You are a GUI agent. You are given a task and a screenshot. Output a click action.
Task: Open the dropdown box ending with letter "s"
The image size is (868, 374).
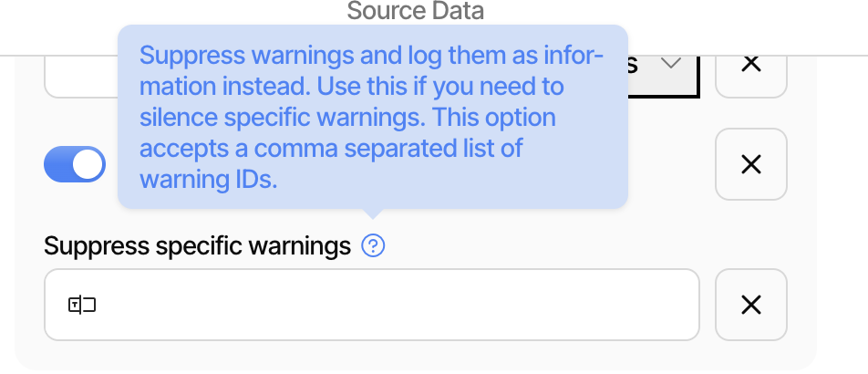pyautogui.click(x=664, y=75)
